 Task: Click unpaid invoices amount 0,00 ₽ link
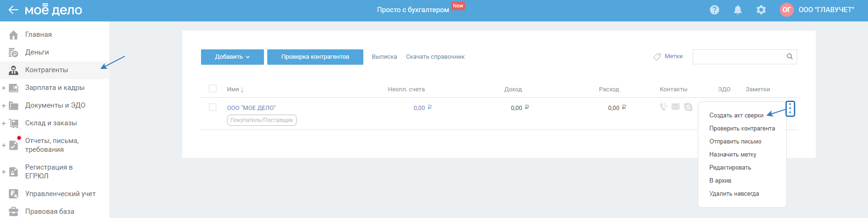tap(423, 108)
